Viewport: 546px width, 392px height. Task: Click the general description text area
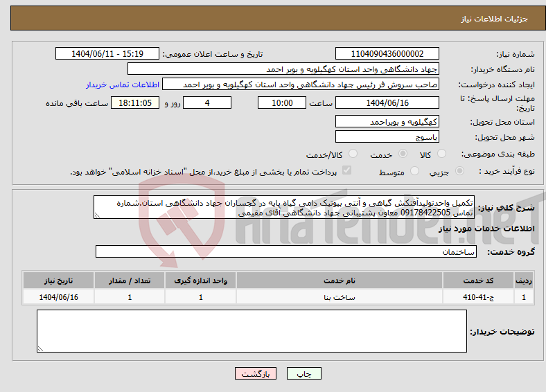tap(284, 208)
